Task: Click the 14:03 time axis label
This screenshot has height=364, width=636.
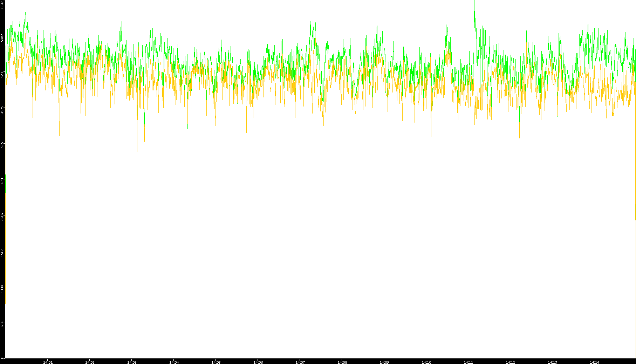Action: 132,362
